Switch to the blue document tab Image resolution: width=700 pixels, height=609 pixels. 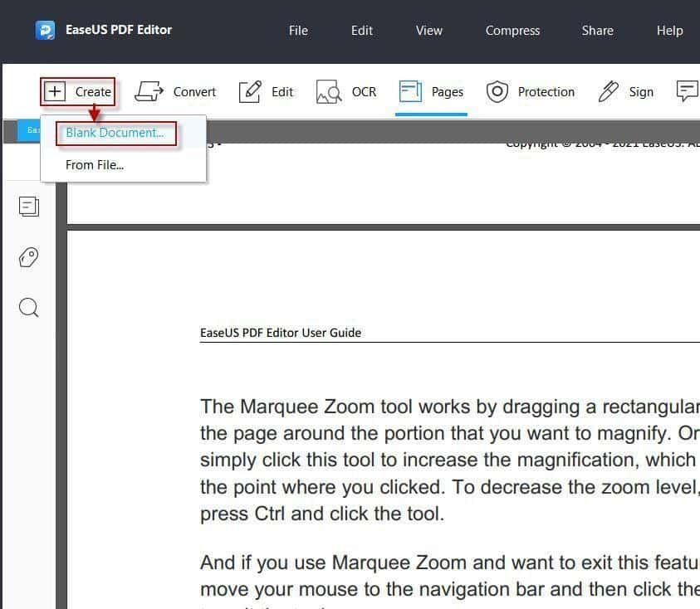(x=29, y=130)
